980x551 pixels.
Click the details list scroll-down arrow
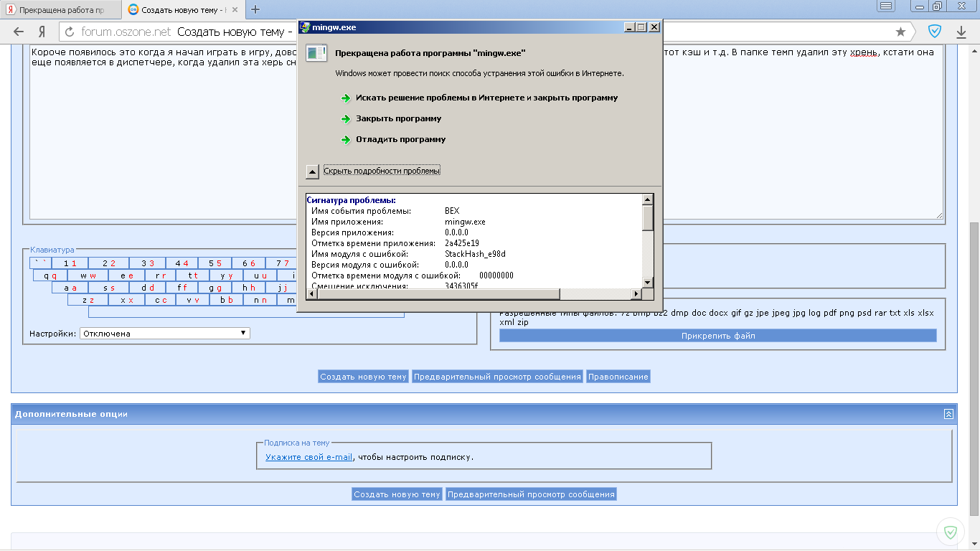(x=648, y=283)
